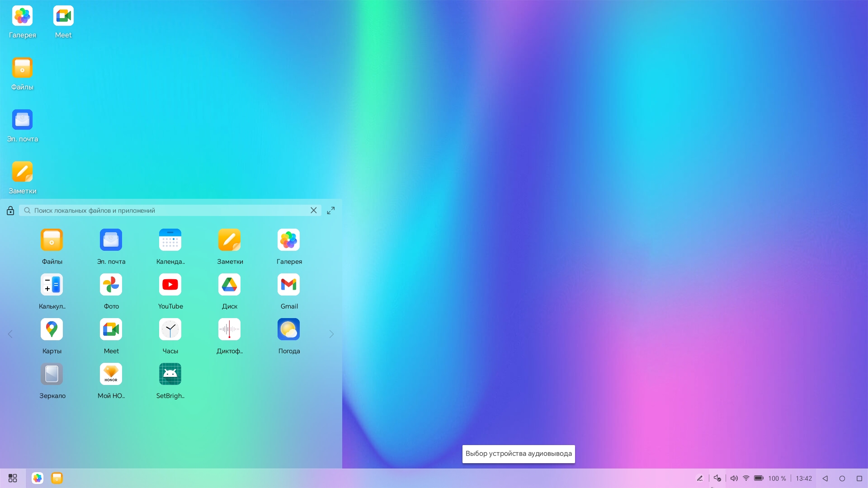Image resolution: width=868 pixels, height=488 pixels.
Task: Switch to Галерея pinned in taskbar
Action: click(x=38, y=478)
